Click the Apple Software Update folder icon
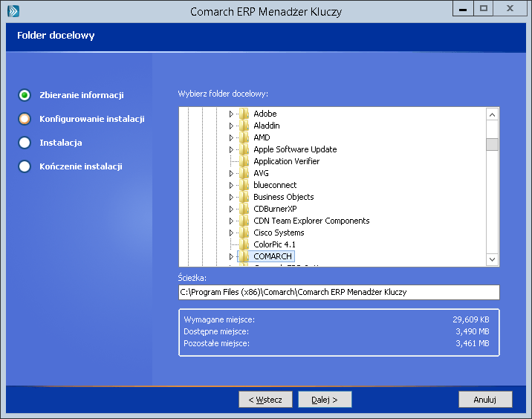 [x=244, y=149]
